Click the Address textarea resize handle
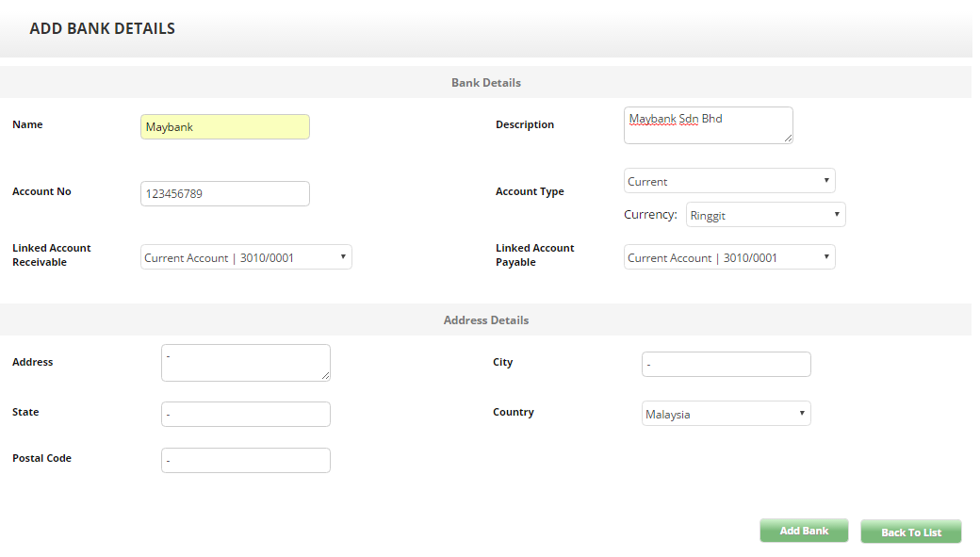980x557 pixels. [x=325, y=376]
